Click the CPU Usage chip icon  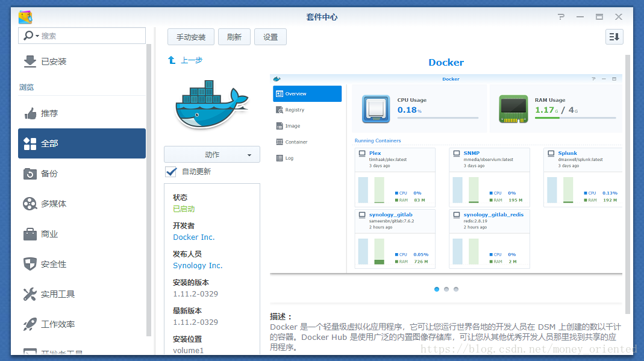click(376, 109)
